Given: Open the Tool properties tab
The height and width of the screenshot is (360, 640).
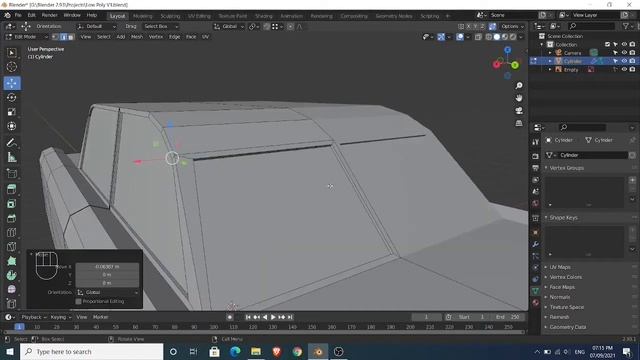Looking at the screenshot, I should click(x=536, y=142).
